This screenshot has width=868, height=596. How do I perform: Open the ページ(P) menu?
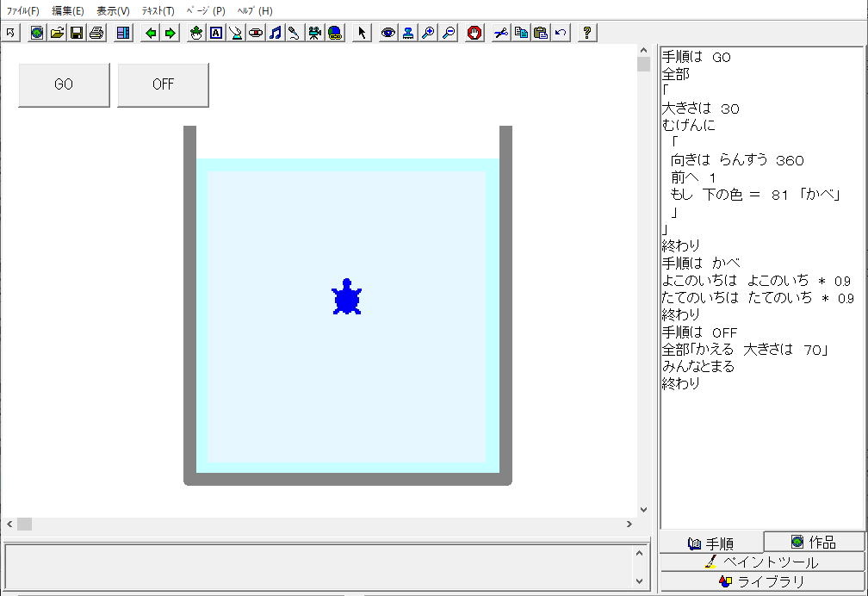[x=205, y=10]
